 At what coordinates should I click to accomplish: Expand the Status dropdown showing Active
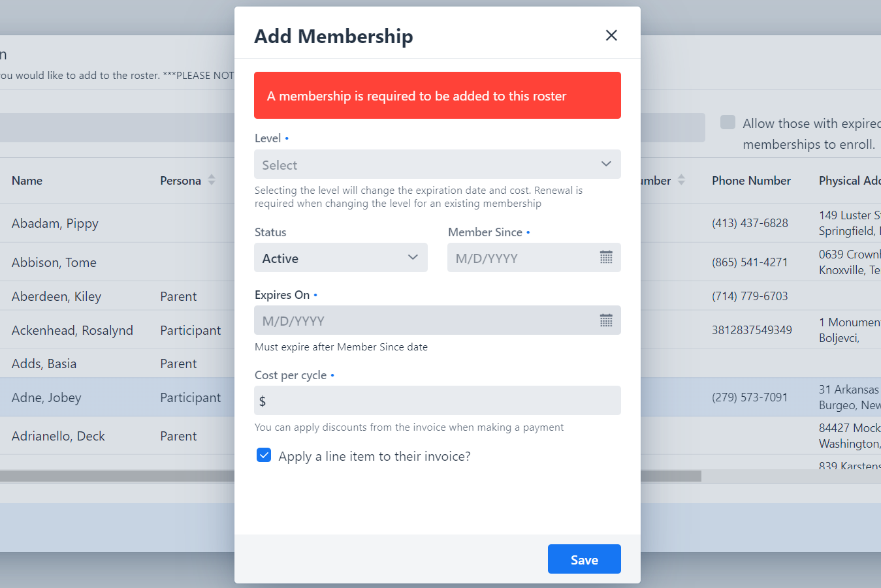[x=340, y=258]
